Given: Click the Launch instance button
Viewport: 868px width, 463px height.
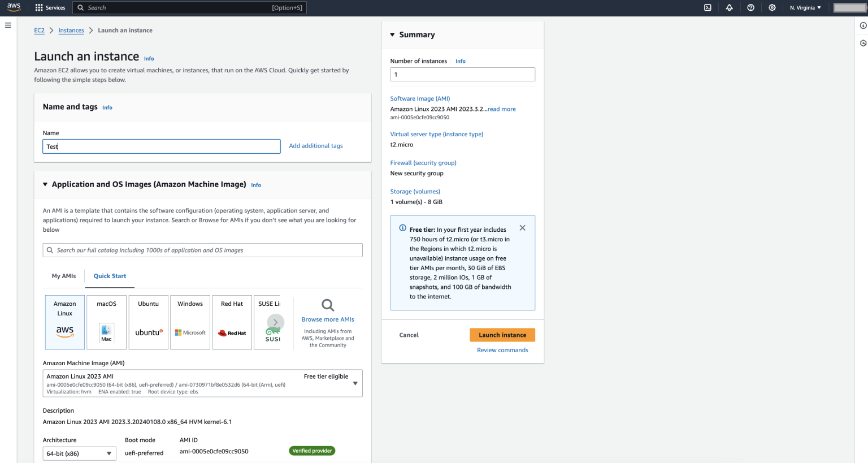Looking at the screenshot, I should (x=502, y=335).
